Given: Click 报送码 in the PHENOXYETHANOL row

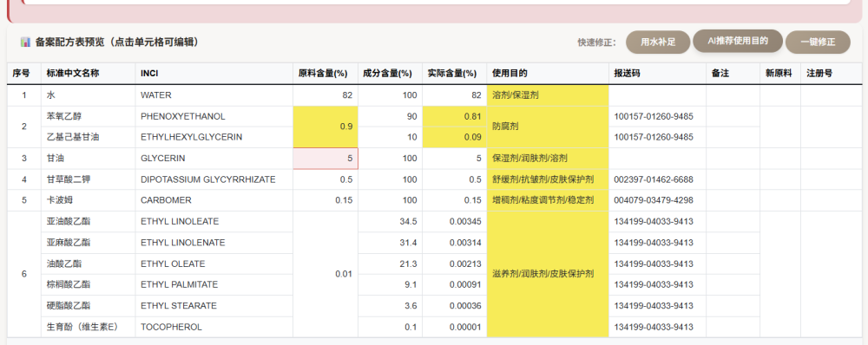Looking at the screenshot, I should 658,117.
